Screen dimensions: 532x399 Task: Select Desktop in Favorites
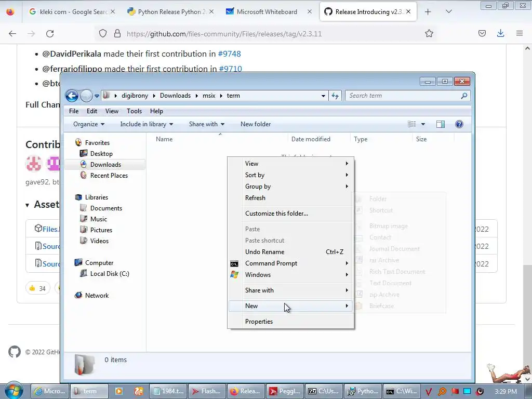101,154
